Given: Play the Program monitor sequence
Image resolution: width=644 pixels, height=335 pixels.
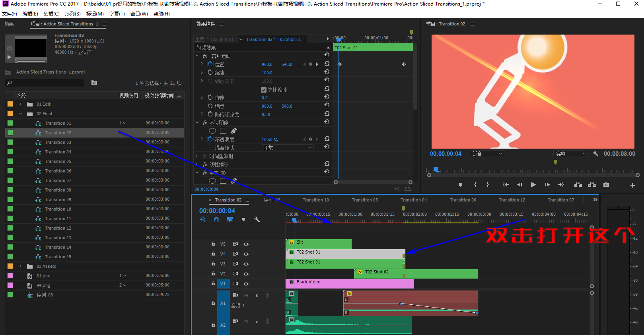Looking at the screenshot, I should click(533, 185).
